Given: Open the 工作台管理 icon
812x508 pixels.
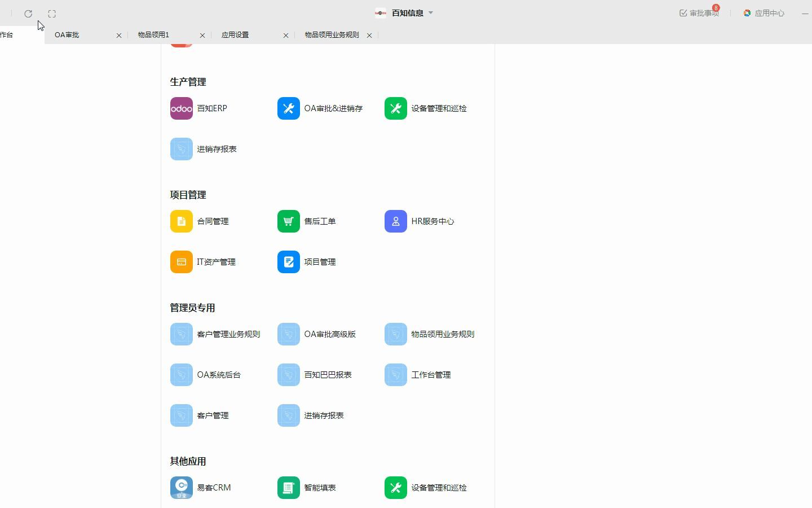Looking at the screenshot, I should click(396, 375).
